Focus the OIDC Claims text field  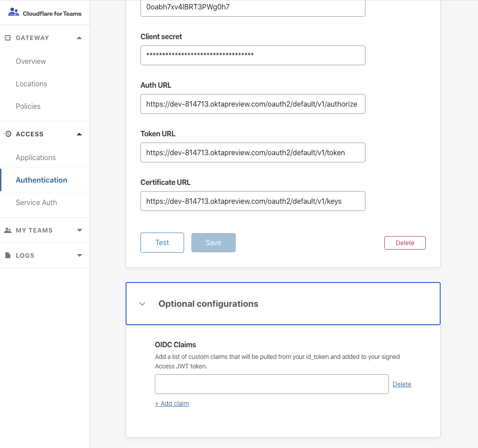click(x=271, y=384)
